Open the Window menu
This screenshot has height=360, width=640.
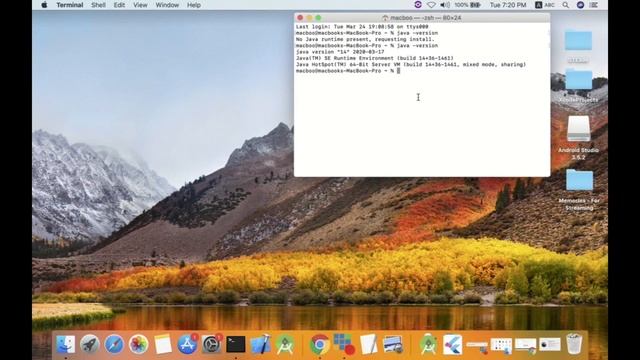pyautogui.click(x=167, y=5)
